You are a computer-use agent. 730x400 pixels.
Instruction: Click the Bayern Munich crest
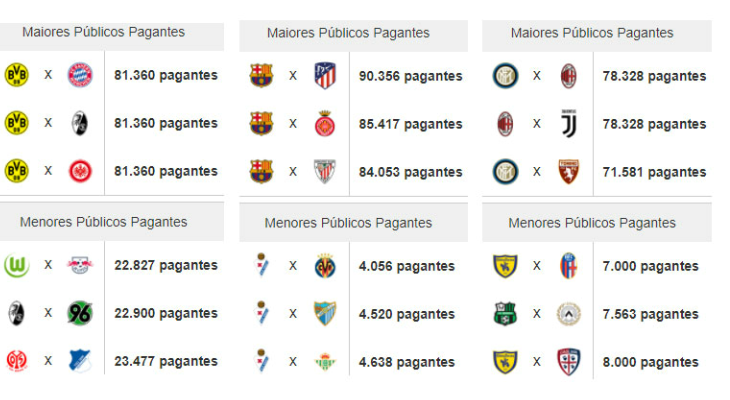point(80,75)
